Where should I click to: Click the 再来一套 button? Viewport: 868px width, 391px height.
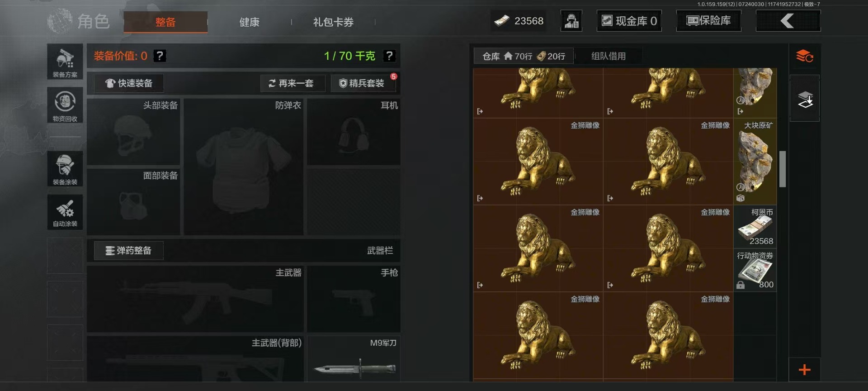coord(292,83)
